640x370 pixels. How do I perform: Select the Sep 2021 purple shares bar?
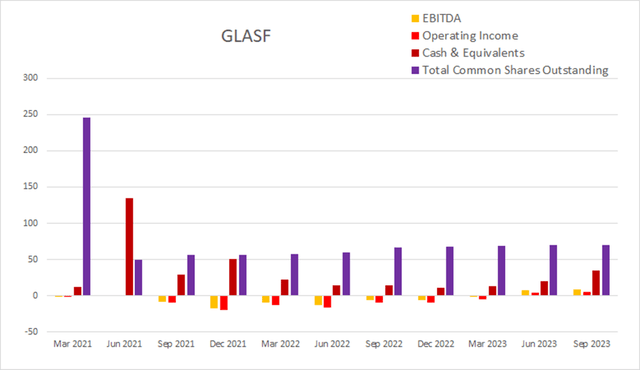pyautogui.click(x=191, y=275)
